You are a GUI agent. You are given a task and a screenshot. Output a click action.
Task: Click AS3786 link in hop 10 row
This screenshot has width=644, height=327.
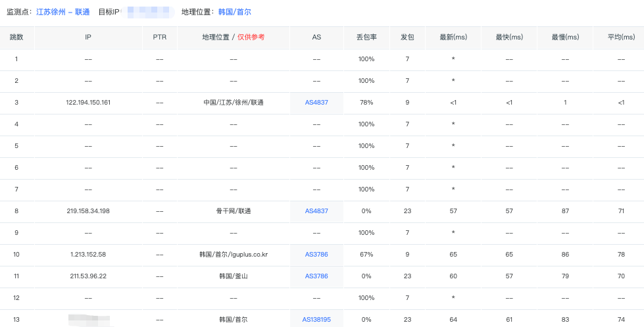316,255
